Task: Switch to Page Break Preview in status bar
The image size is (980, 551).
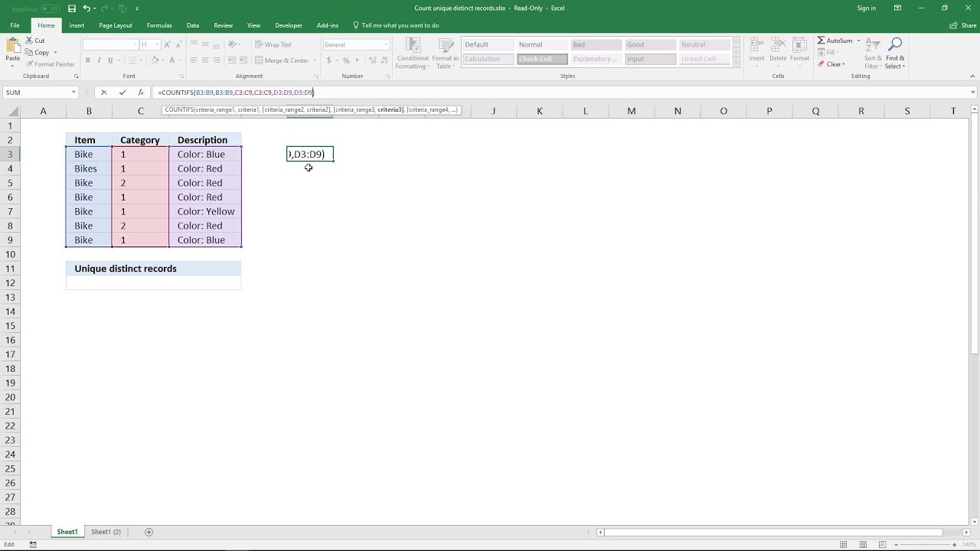Action: click(884, 545)
